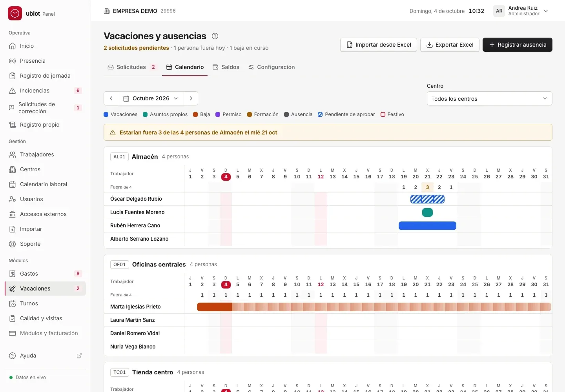565x392 pixels.
Task: Click the ubiot logo icon
Action: (15, 13)
